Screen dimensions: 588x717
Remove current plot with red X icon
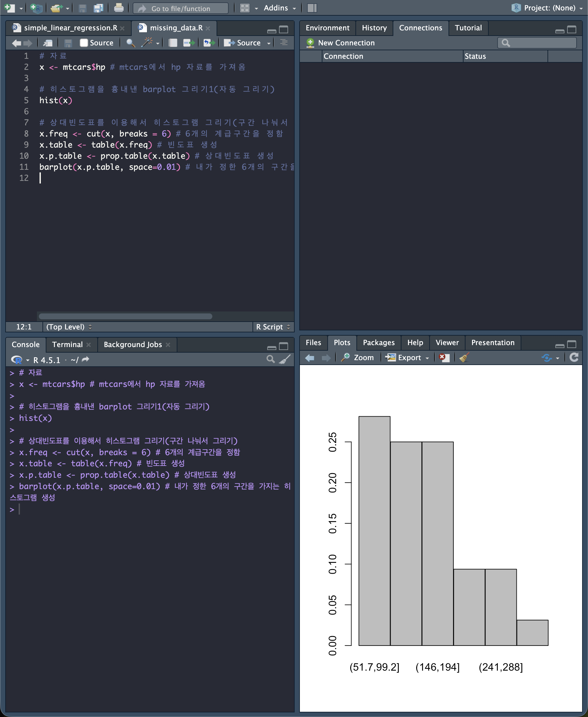(444, 358)
